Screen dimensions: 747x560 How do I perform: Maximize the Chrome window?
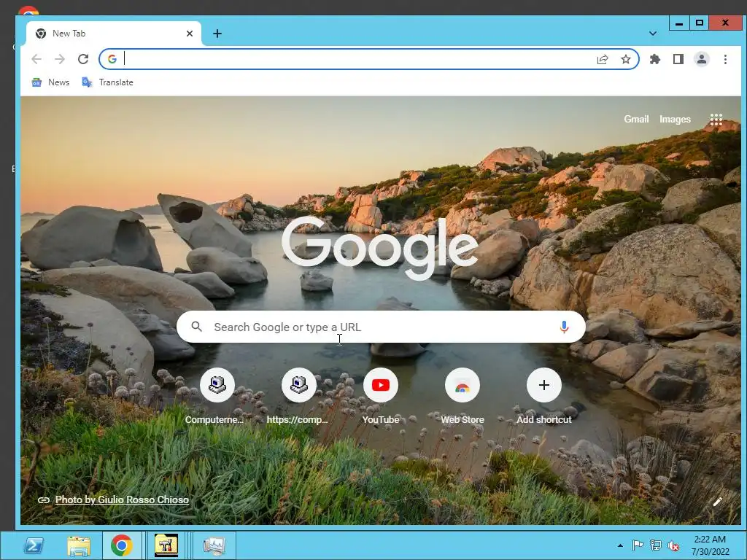click(699, 23)
